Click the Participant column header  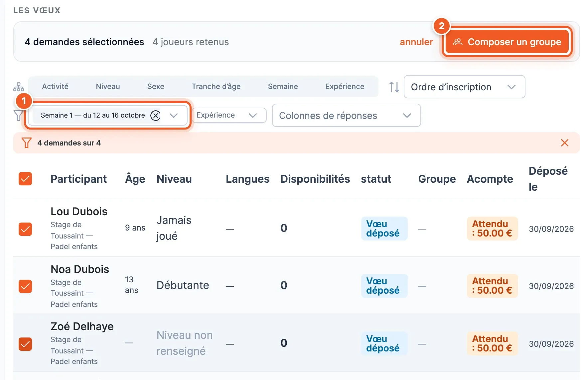78,179
